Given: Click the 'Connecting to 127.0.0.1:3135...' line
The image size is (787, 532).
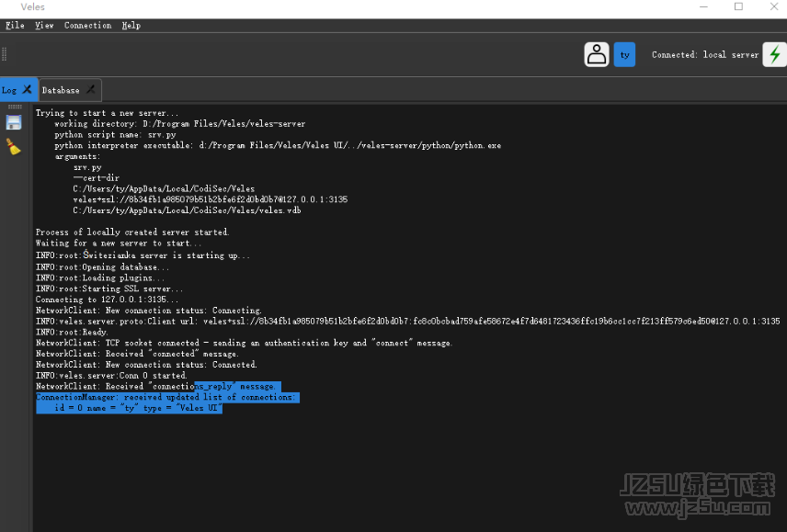Looking at the screenshot, I should click(x=107, y=300).
